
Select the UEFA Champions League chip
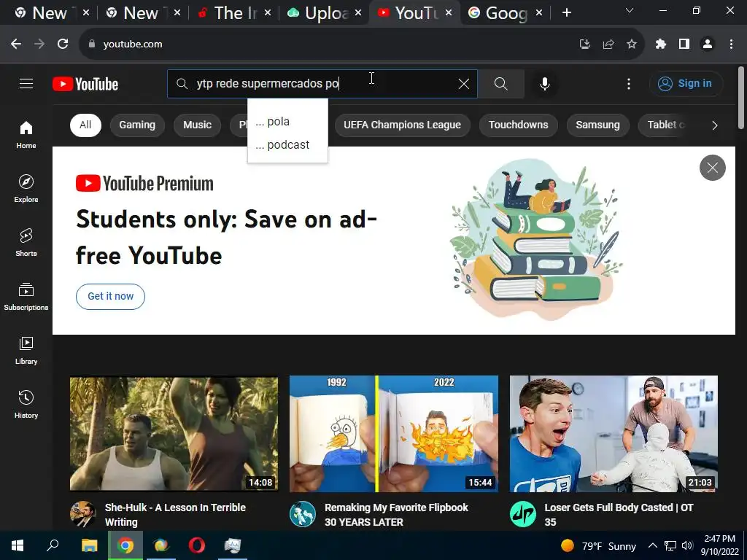pos(402,125)
